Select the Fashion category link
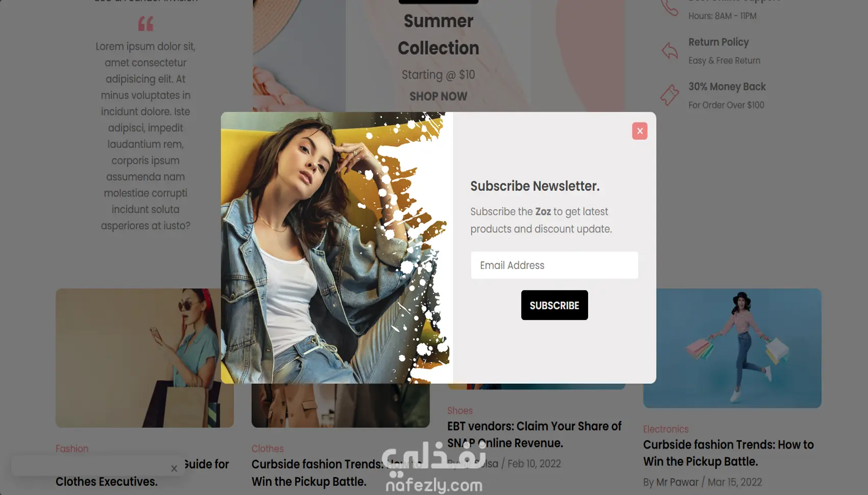Viewport: 868px width, 495px height. pos(72,449)
